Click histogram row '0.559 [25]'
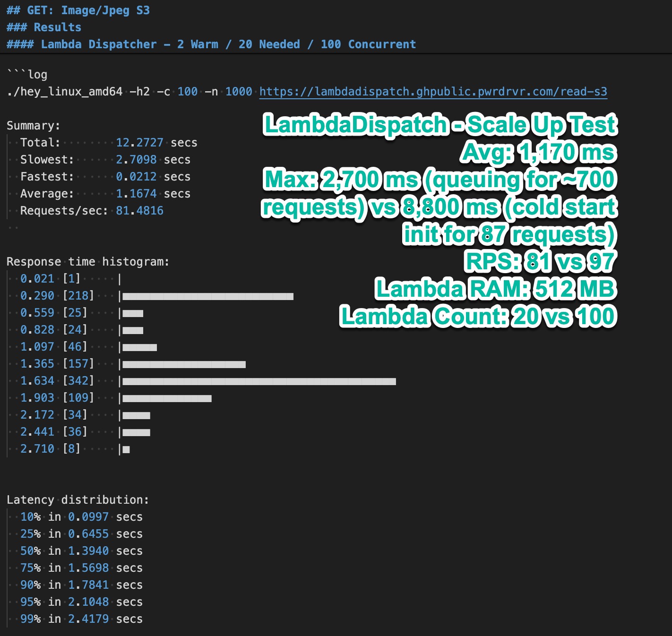 [81, 313]
